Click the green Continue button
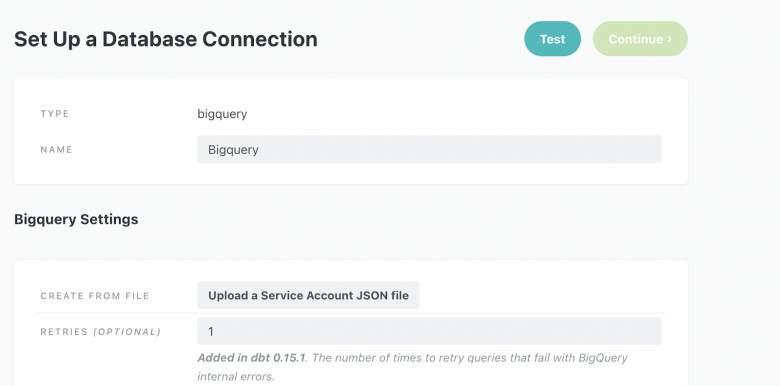Viewport: 780px width, 386px height. 640,39
